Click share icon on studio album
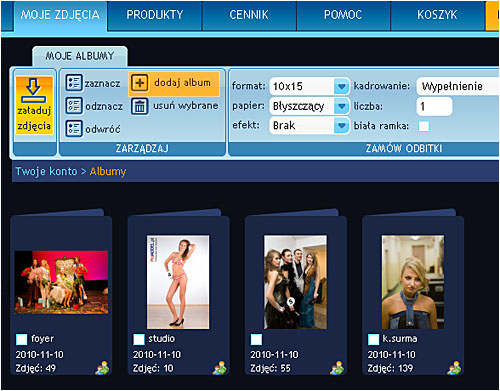The height and width of the screenshot is (391, 500). point(220,368)
